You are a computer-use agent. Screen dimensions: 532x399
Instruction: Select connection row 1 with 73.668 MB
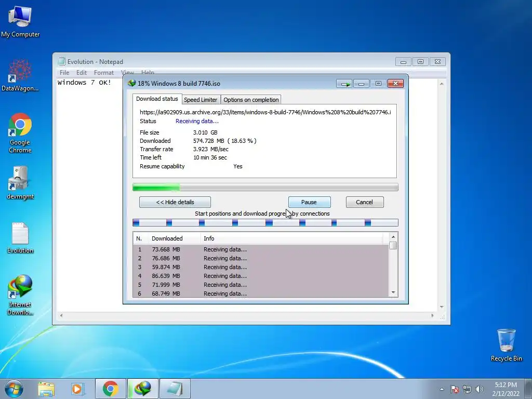pos(261,249)
